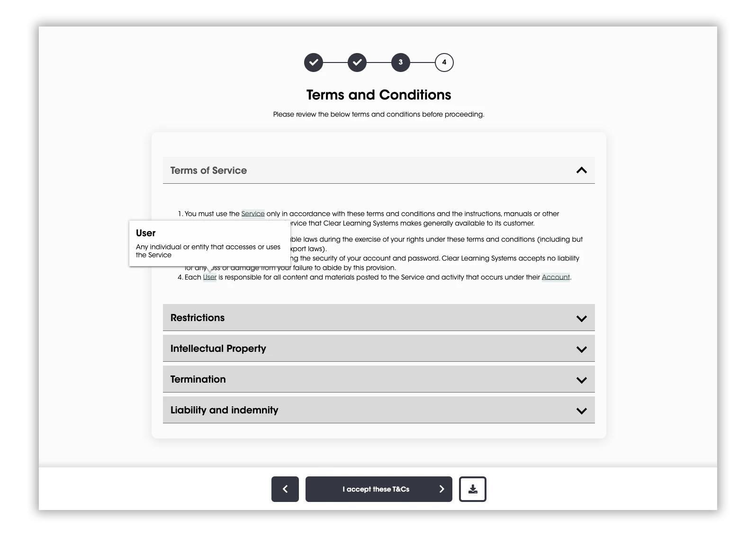Click the Termination accordion title
The image size is (756, 537).
pyautogui.click(x=198, y=379)
